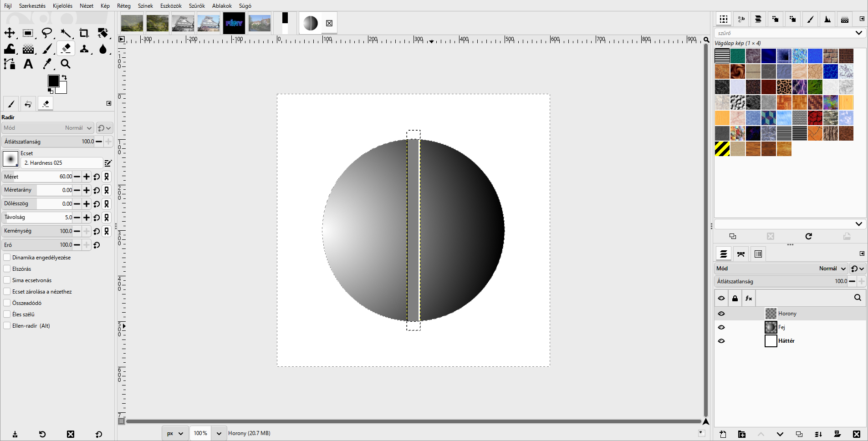Select the Clone stamp tool
Image resolution: width=868 pixels, height=441 pixels.
coord(84,49)
